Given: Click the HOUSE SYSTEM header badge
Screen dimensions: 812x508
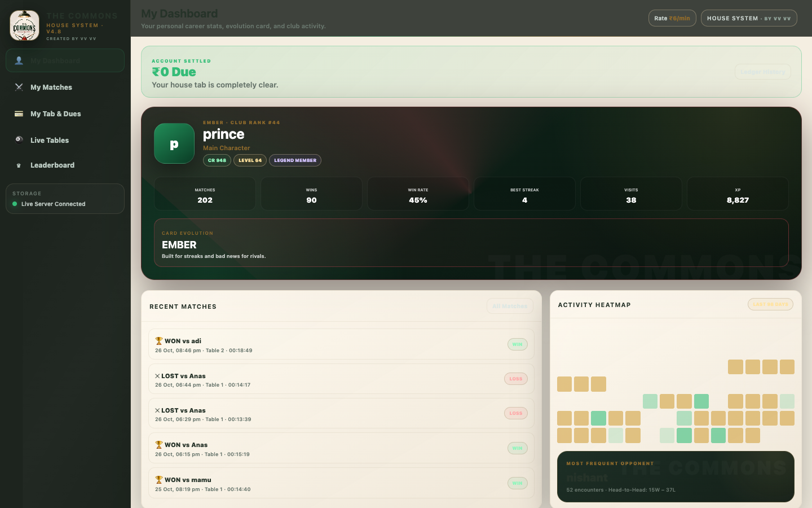Looking at the screenshot, I should pyautogui.click(x=749, y=18).
